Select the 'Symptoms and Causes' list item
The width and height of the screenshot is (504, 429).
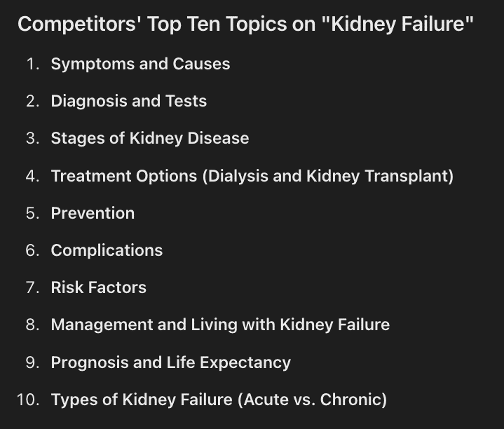click(x=140, y=64)
